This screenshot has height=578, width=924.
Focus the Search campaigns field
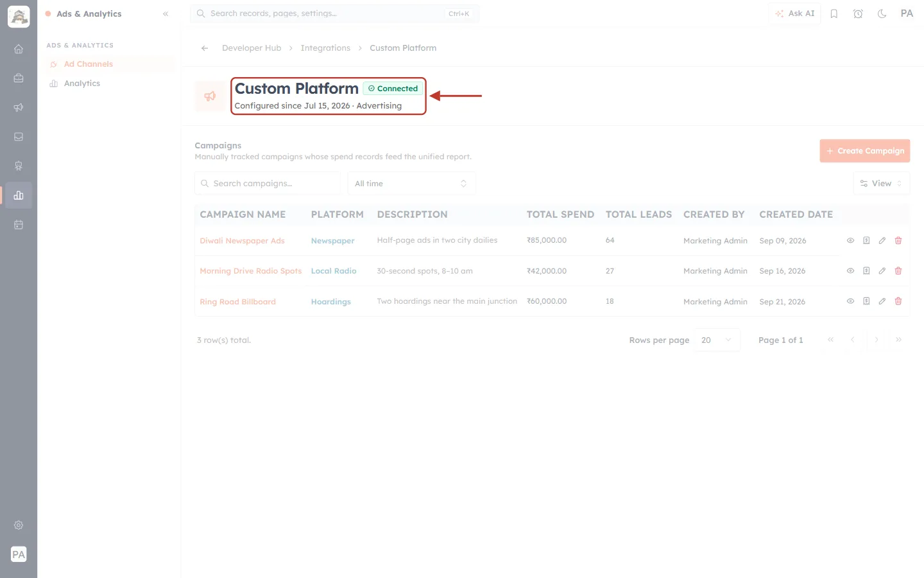click(x=267, y=184)
